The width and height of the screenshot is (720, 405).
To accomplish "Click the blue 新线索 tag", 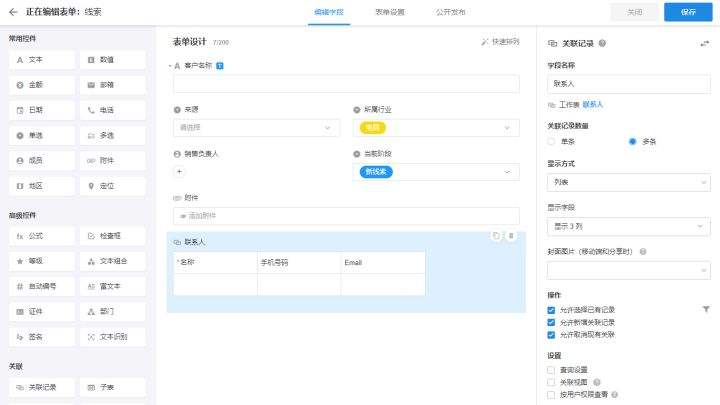I will (376, 172).
